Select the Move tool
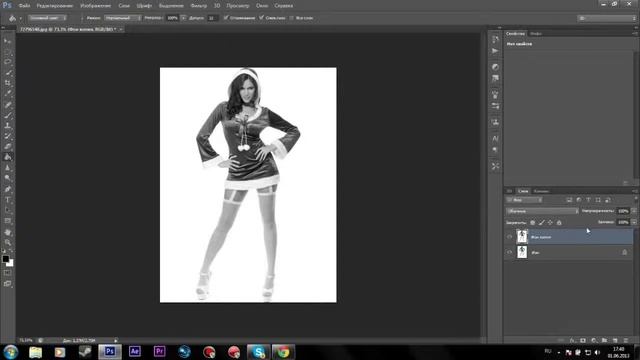Screen dimensions: 640x360 coord(7,41)
